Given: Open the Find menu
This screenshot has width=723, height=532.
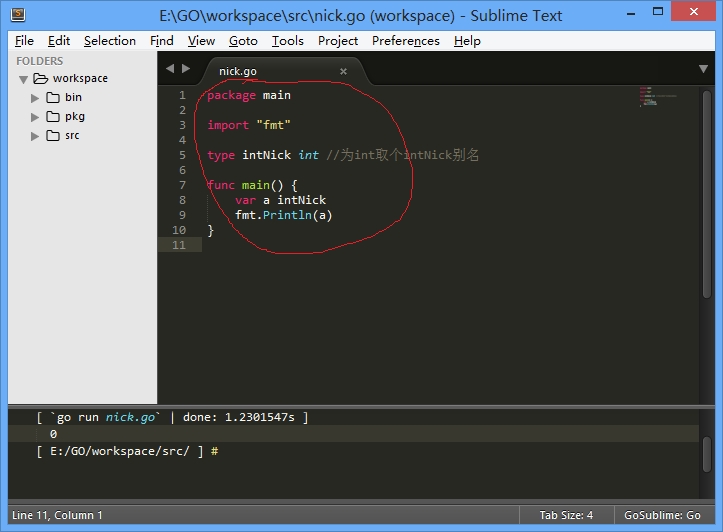Looking at the screenshot, I should pyautogui.click(x=161, y=41).
